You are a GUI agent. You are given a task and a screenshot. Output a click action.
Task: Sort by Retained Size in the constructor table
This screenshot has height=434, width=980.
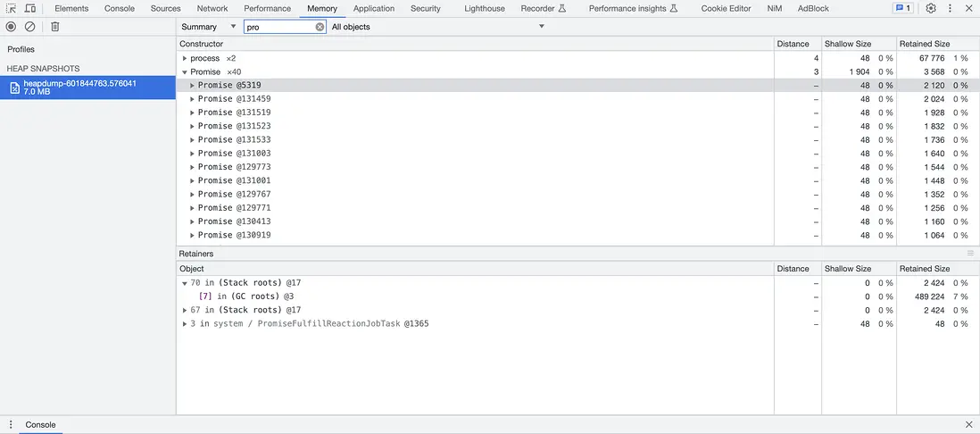click(x=937, y=44)
